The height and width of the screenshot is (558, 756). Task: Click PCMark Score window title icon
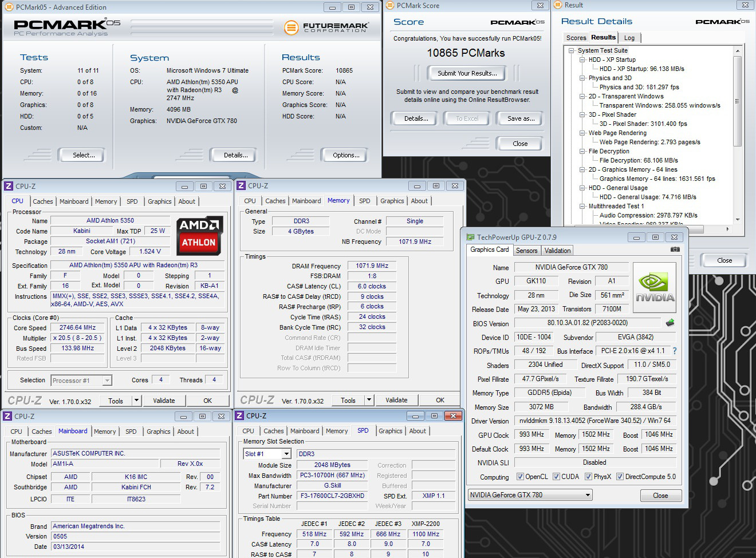(390, 6)
